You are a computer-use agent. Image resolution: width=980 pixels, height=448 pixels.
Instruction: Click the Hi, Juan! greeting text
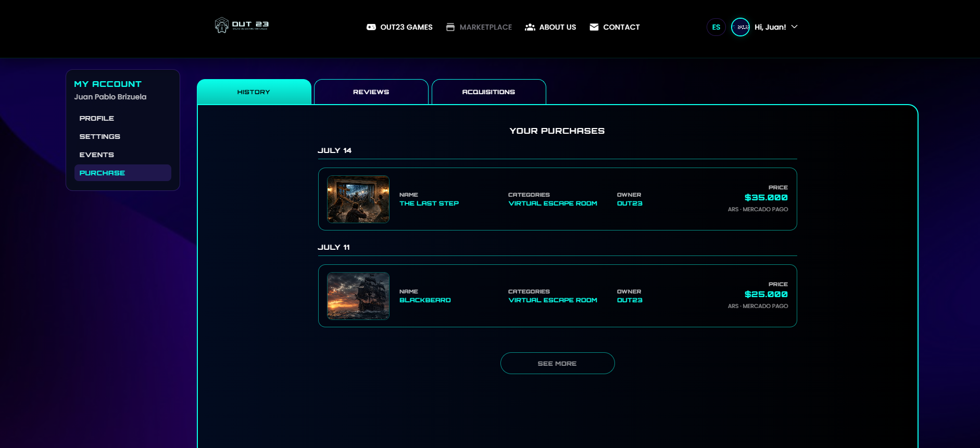click(x=770, y=27)
